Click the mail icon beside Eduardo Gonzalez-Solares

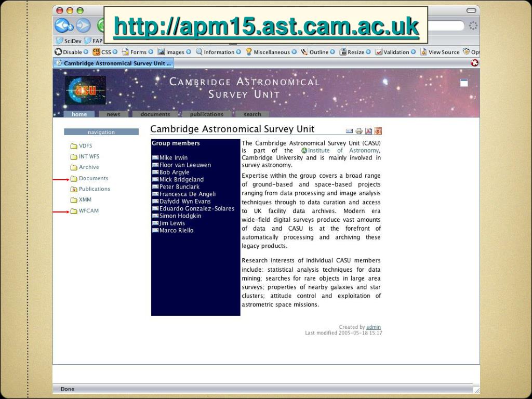[x=155, y=209]
